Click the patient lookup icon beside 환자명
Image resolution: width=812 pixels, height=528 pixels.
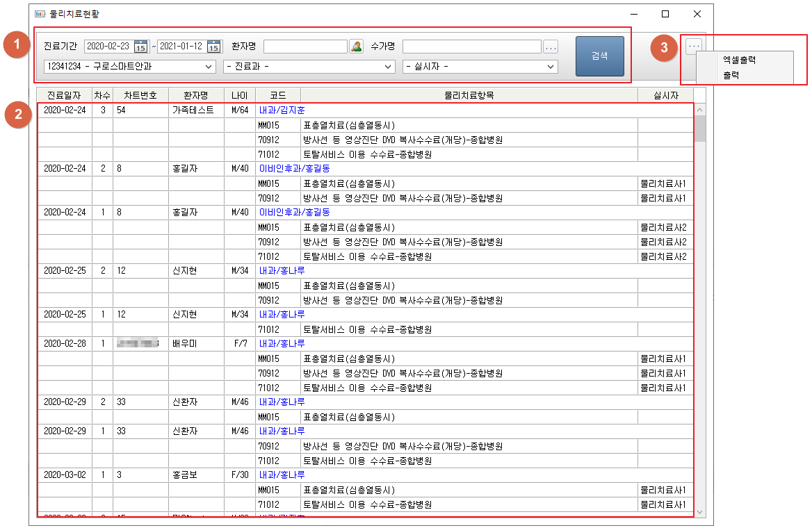356,47
